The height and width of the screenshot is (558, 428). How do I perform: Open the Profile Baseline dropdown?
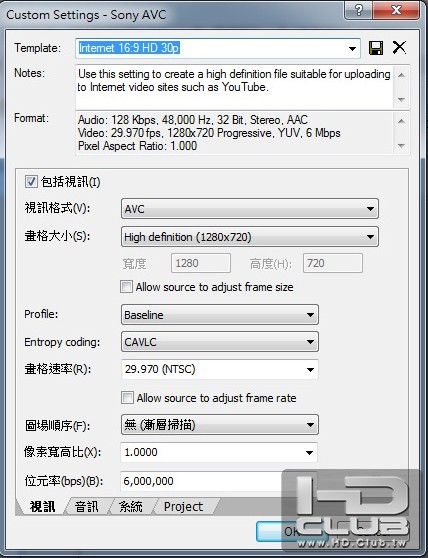(x=220, y=315)
